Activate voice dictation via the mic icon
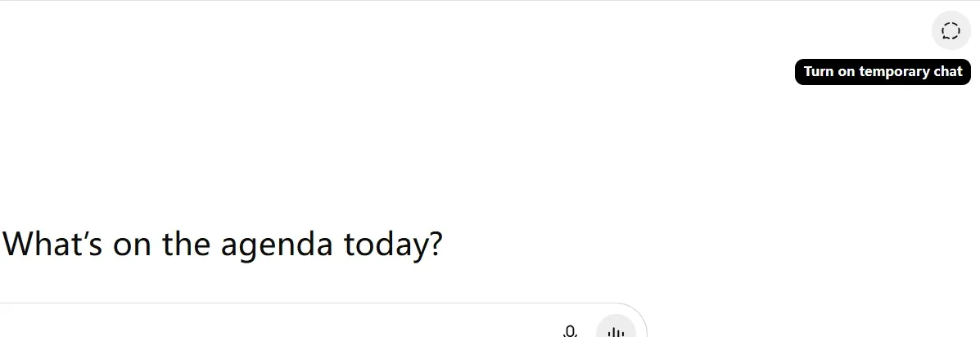Screen dimensions: 980x337 pos(571,331)
